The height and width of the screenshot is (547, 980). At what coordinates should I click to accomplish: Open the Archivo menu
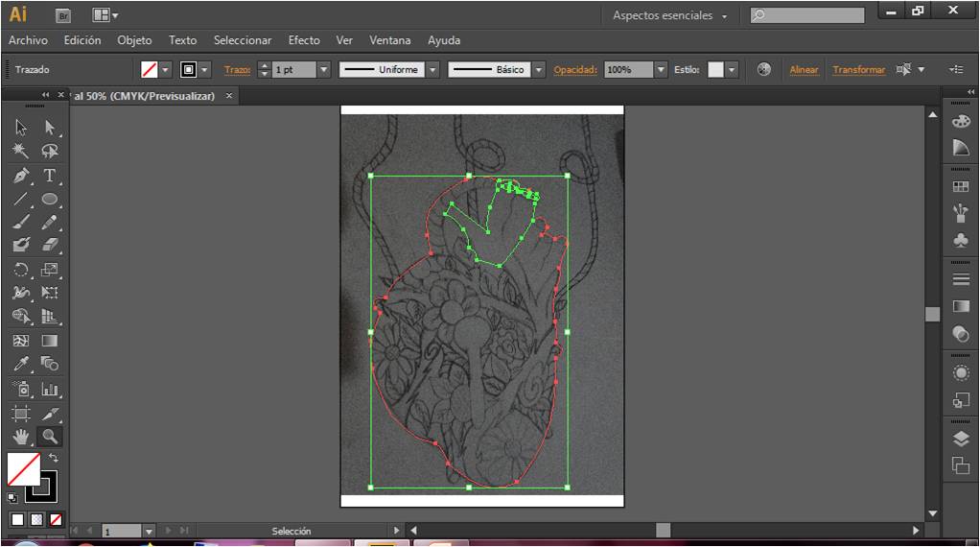28,40
